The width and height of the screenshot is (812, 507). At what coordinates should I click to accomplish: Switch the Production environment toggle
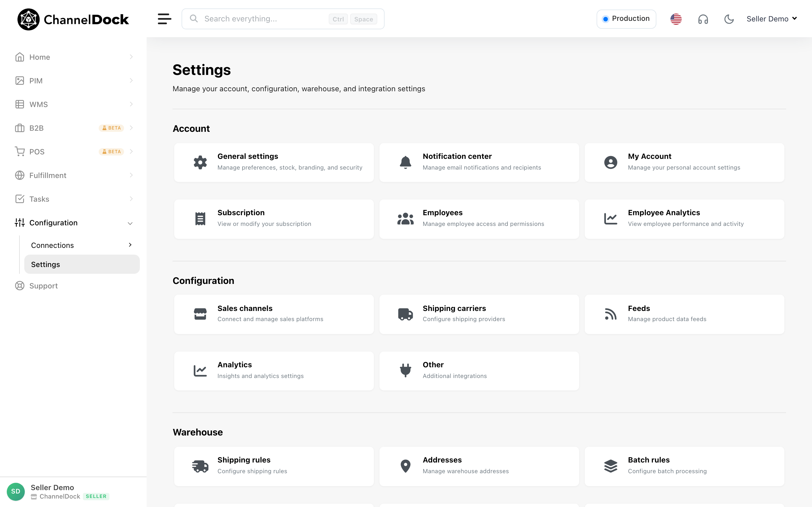click(x=626, y=19)
